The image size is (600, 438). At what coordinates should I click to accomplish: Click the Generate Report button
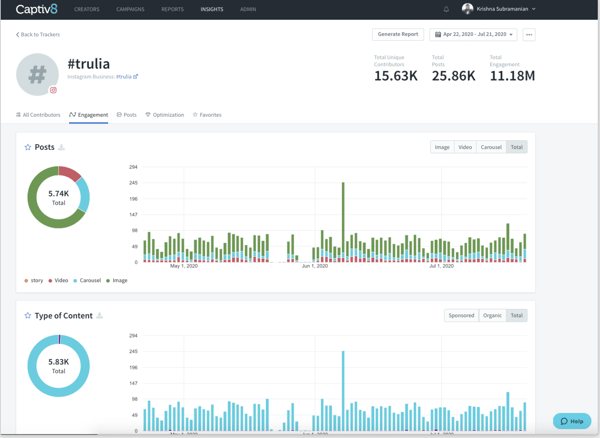click(x=398, y=34)
